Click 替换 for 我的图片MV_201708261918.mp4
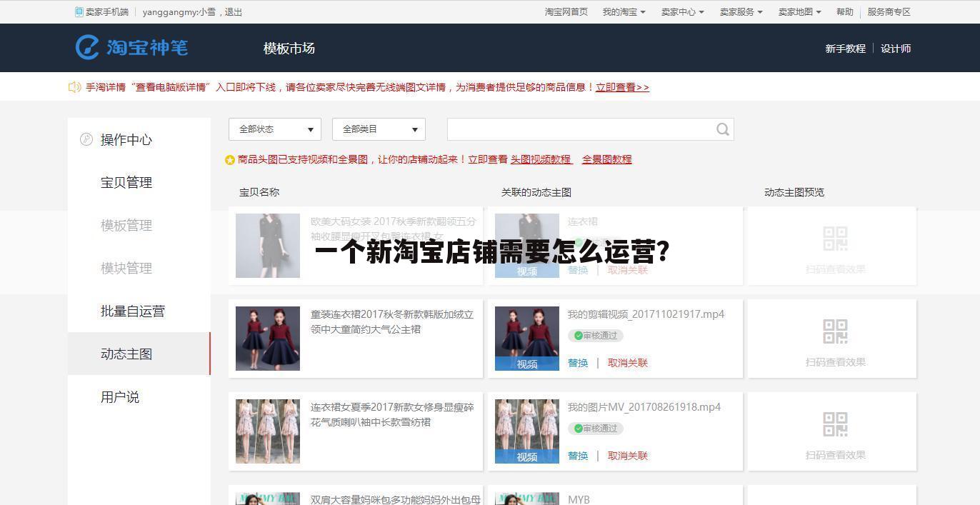This screenshot has width=980, height=505. (x=578, y=456)
